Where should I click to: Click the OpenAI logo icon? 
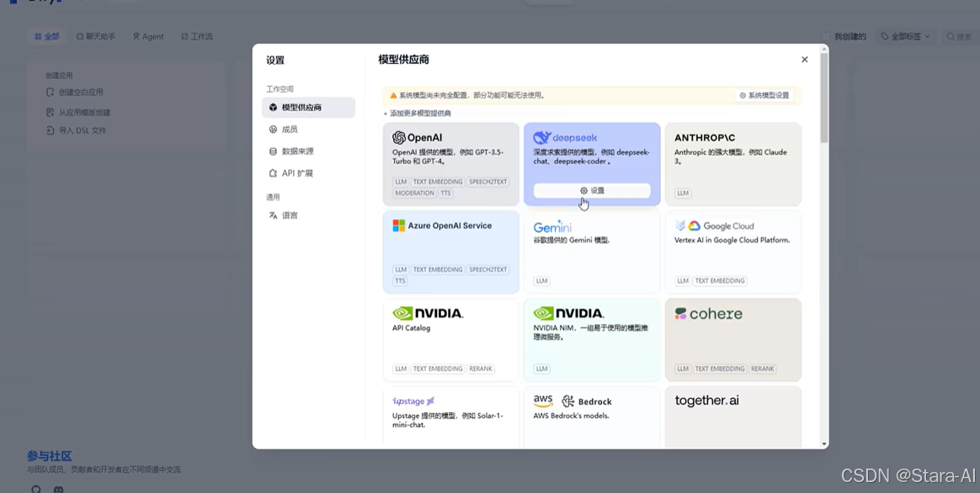click(x=399, y=137)
